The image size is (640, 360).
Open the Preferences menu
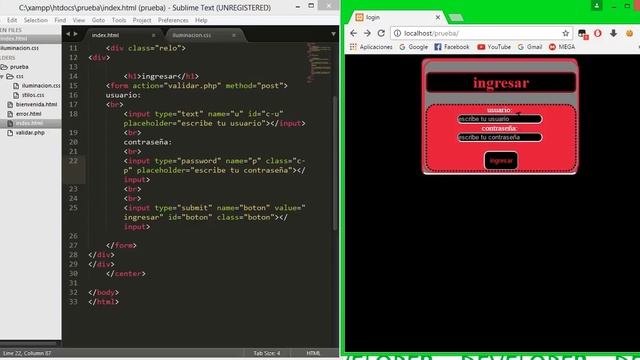(173, 20)
